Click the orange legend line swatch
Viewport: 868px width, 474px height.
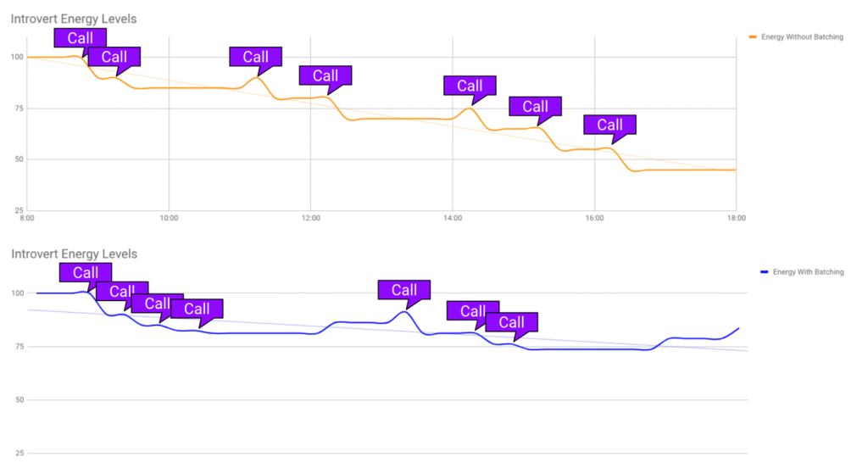[x=753, y=36]
